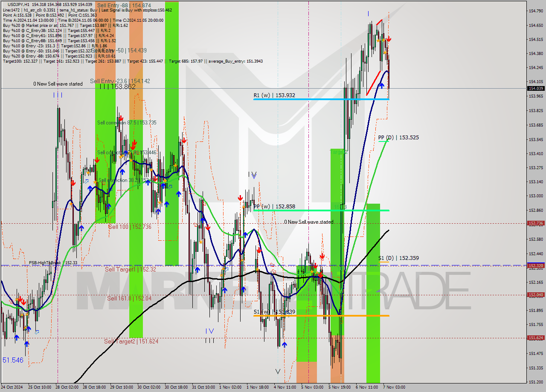Click the 153.000 price scale value
546x392 pixels.
click(536, 196)
